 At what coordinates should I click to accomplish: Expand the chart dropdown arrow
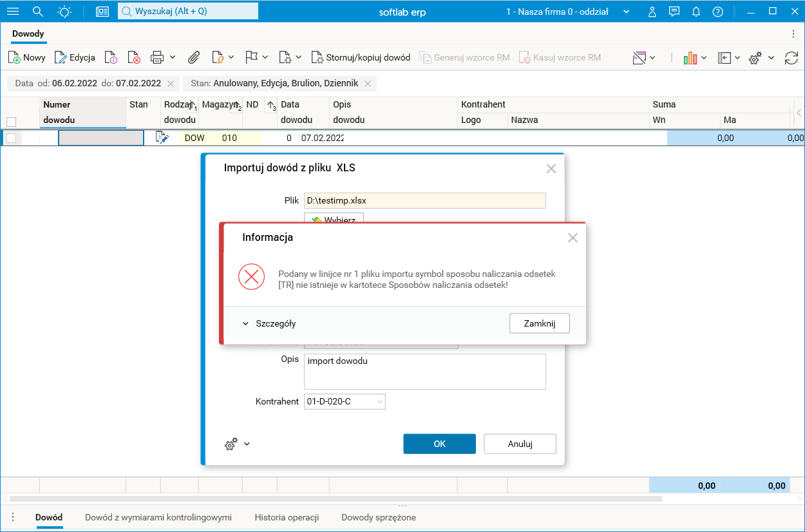[704, 57]
